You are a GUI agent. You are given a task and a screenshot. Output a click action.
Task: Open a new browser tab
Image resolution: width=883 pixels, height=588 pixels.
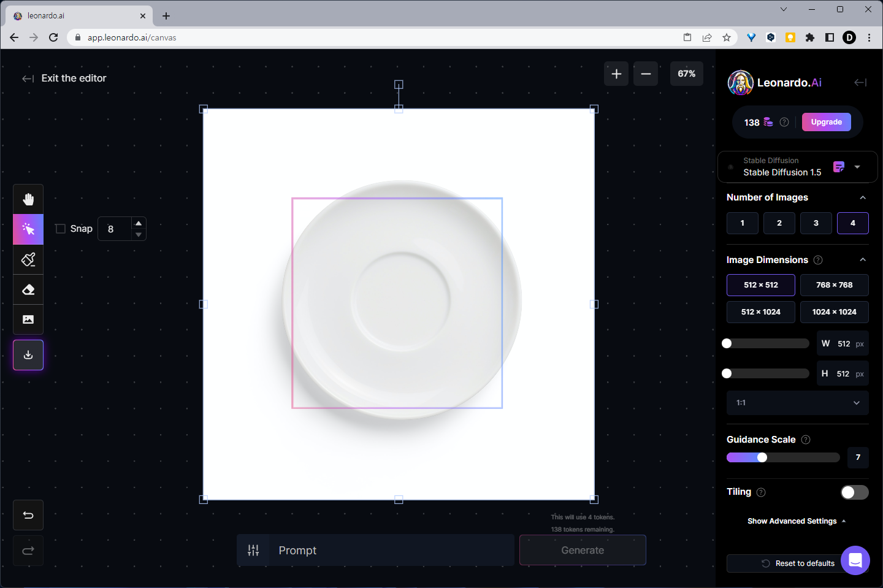[x=166, y=16]
